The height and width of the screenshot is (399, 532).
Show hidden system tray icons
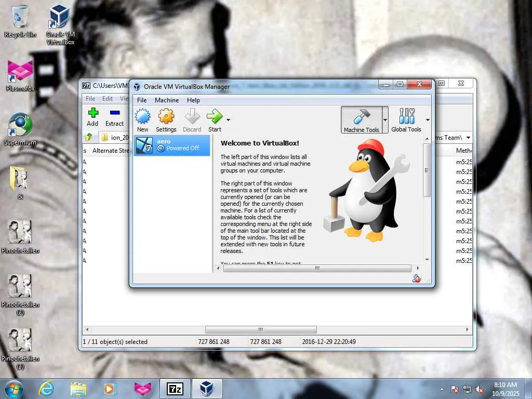pos(442,390)
